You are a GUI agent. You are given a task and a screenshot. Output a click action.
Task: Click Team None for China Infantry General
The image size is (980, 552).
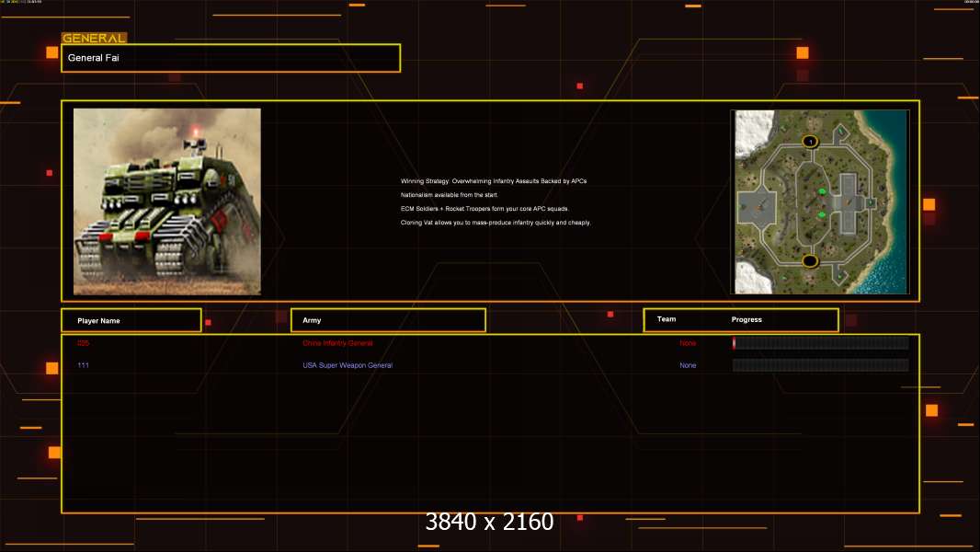point(688,343)
